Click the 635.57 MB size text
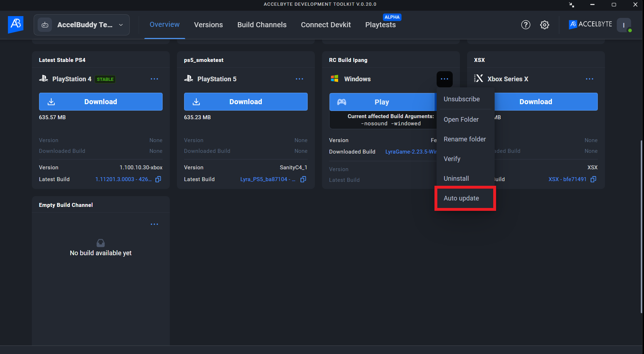 tap(52, 117)
